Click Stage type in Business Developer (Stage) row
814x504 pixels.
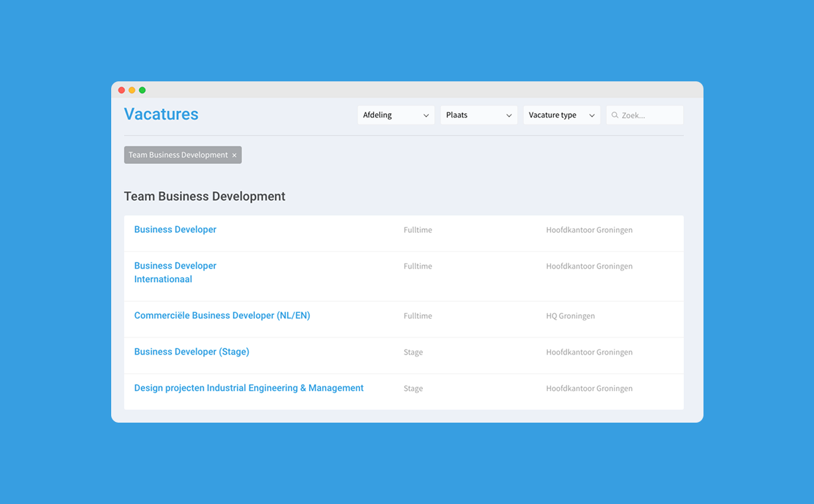click(x=413, y=353)
